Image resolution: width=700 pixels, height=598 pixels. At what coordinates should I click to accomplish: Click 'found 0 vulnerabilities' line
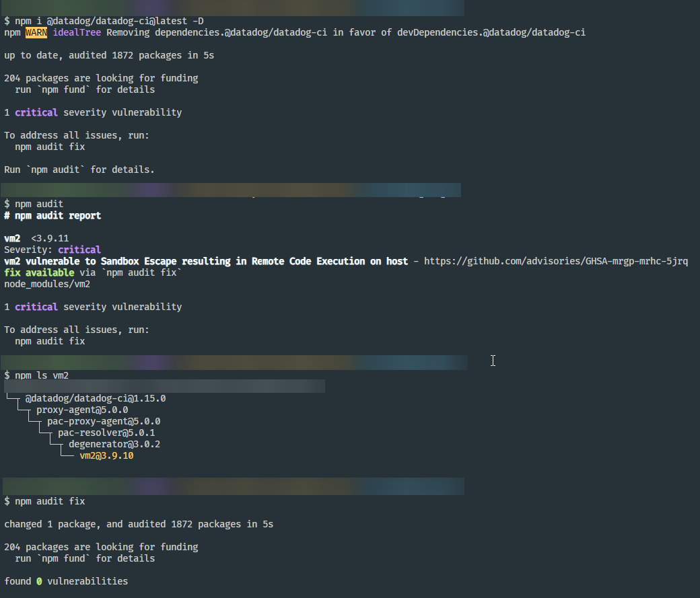66,581
